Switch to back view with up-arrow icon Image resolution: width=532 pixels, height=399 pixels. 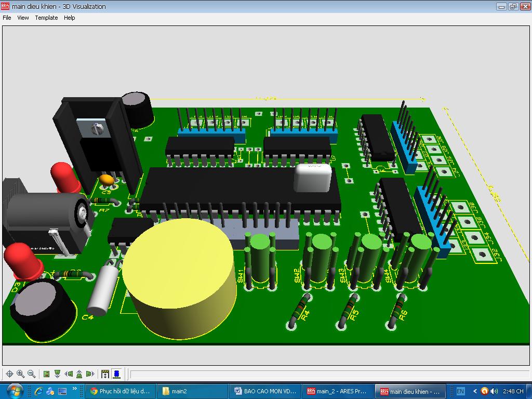[x=79, y=374]
